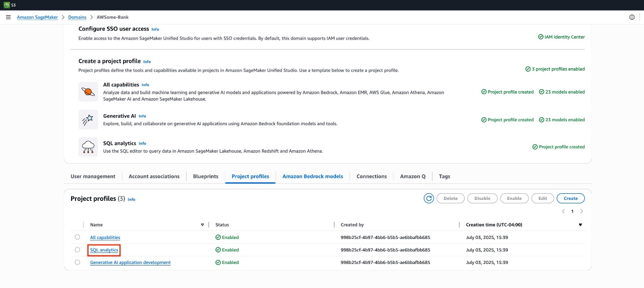Click the IAM Identity Center status
The height and width of the screenshot is (288, 644).
561,37
